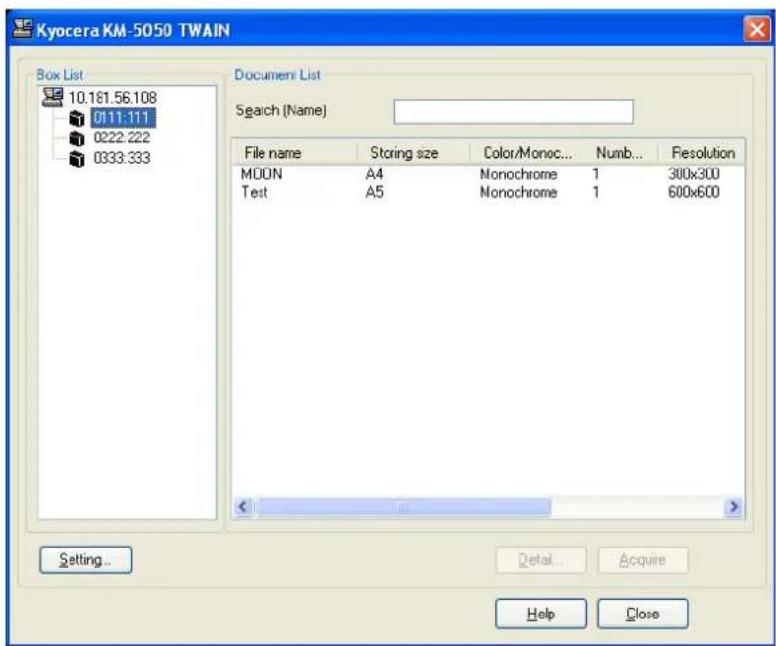Click the Acquire button
Viewport: 776px width, 646px height.
click(x=643, y=560)
